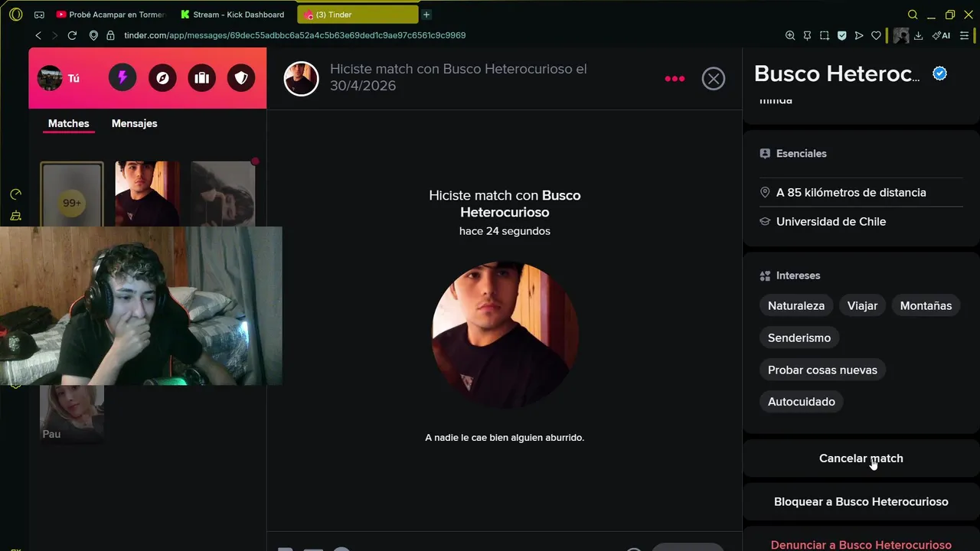
Task: Select the Autocuidado interest chip
Action: click(x=802, y=402)
